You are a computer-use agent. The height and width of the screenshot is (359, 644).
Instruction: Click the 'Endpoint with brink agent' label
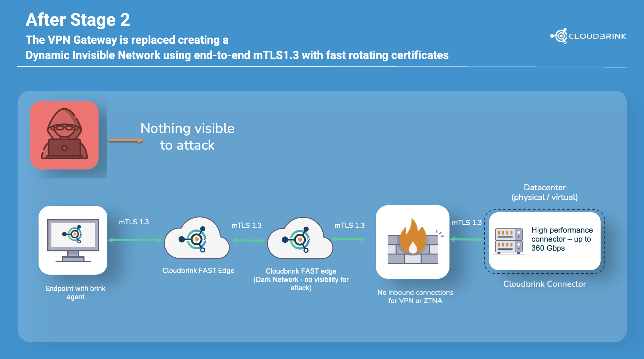[x=76, y=292]
